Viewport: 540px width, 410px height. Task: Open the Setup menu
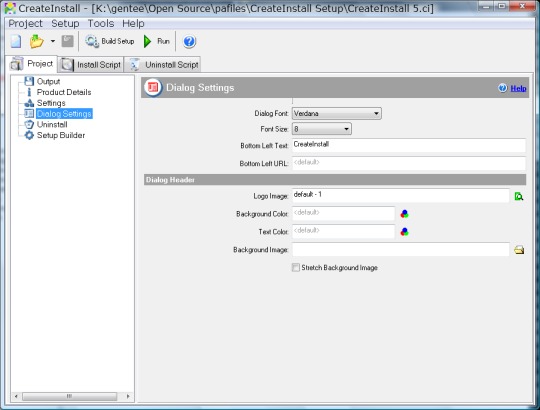click(x=65, y=23)
